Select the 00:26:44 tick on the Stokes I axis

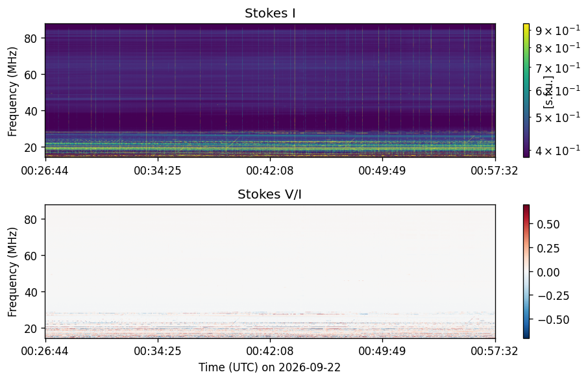click(45, 171)
